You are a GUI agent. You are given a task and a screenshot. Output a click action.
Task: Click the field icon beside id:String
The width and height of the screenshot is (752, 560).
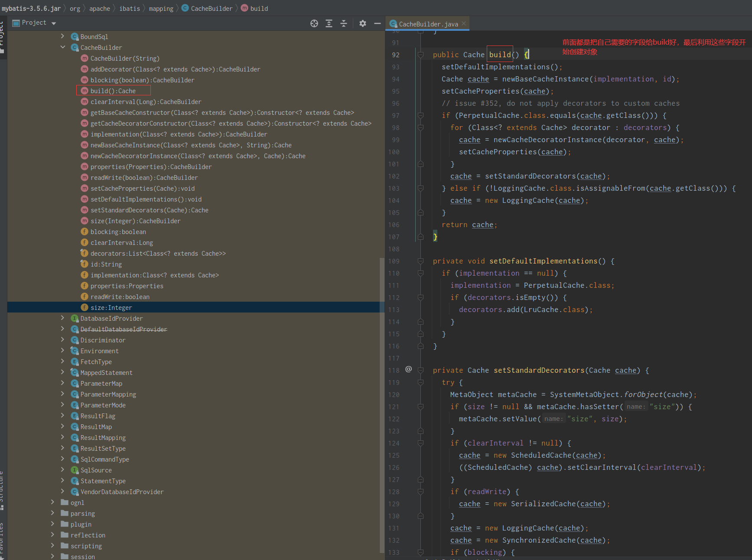(85, 264)
